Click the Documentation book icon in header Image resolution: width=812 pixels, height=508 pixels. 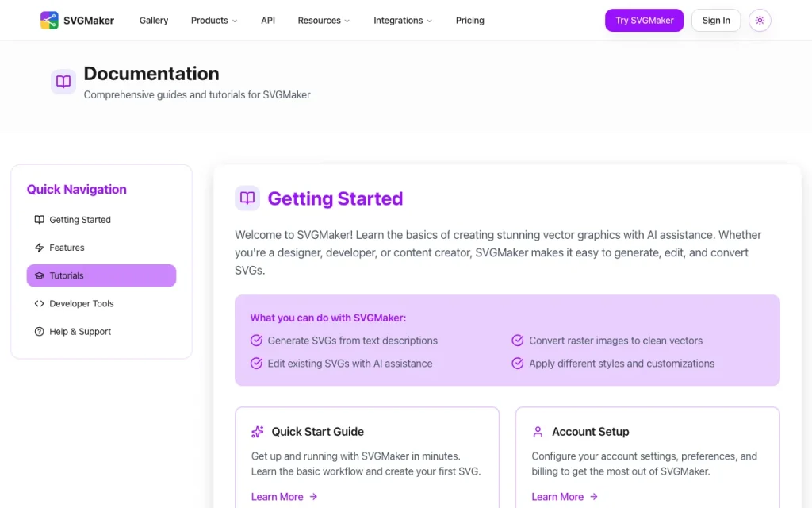63,82
